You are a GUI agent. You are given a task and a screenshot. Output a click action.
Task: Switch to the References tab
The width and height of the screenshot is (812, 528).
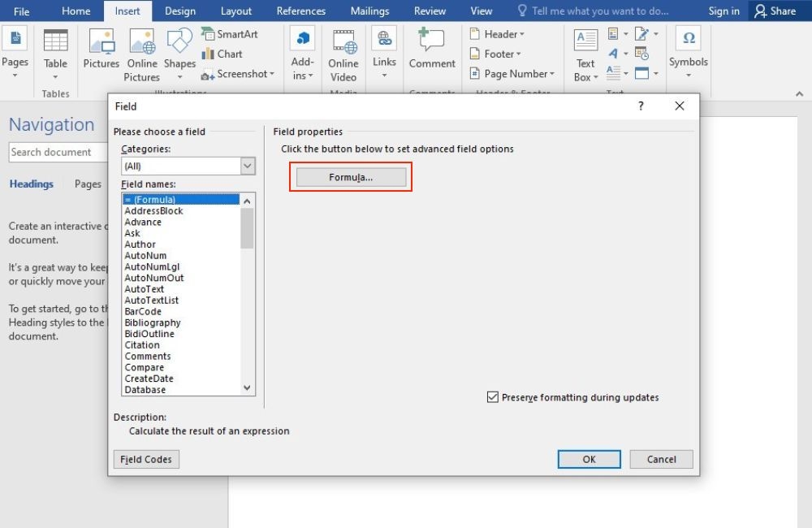(301, 11)
